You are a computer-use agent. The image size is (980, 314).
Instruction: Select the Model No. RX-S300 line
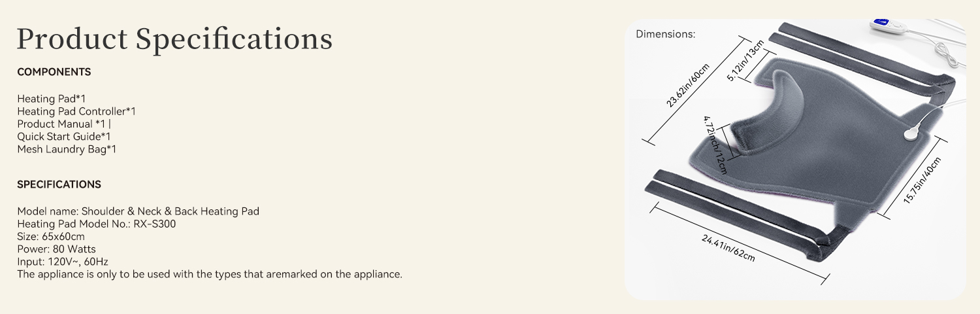(96, 224)
